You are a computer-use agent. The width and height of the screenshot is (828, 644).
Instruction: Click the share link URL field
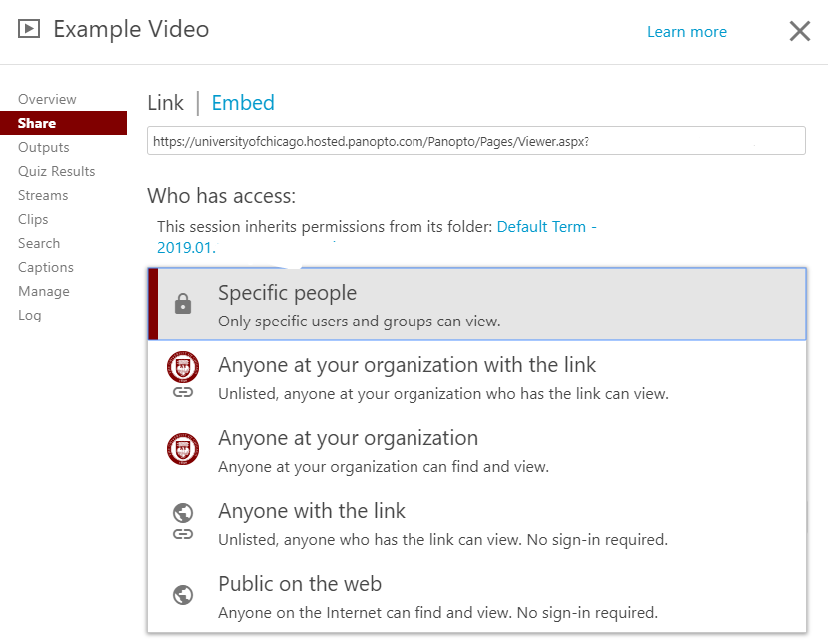pyautogui.click(x=476, y=141)
